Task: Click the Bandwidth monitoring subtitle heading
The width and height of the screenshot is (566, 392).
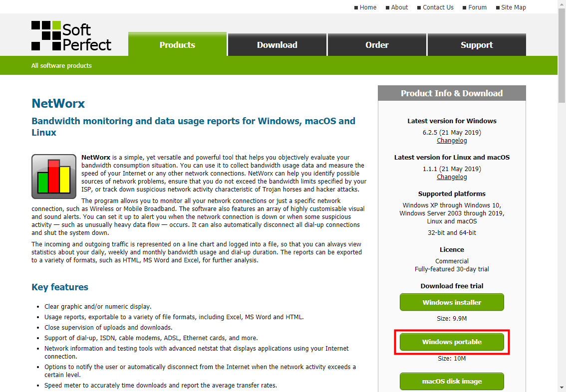Action: (x=194, y=127)
